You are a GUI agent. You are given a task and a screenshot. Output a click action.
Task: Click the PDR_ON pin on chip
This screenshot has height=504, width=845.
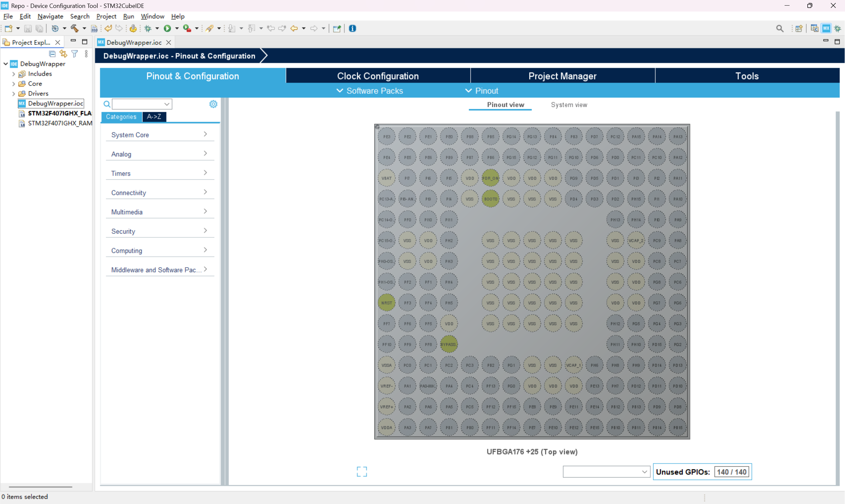pos(490,178)
